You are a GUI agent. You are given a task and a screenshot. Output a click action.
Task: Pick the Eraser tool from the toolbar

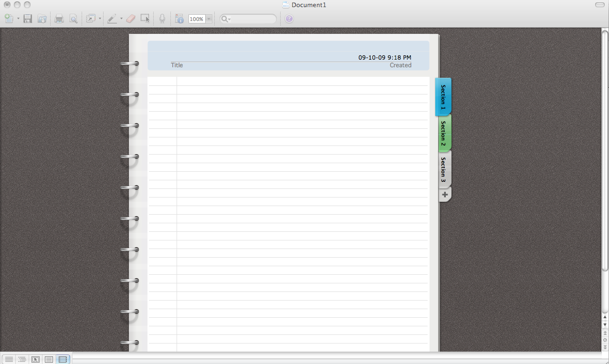click(x=130, y=19)
